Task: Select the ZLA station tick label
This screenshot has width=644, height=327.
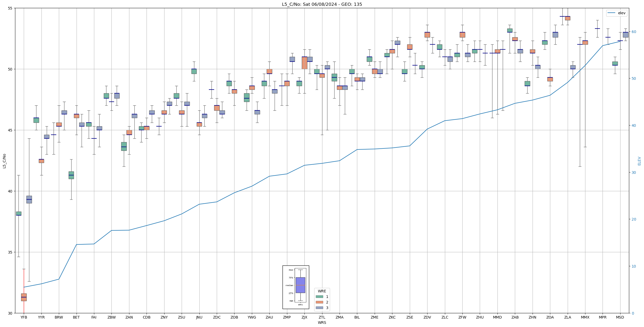Action: (x=567, y=317)
